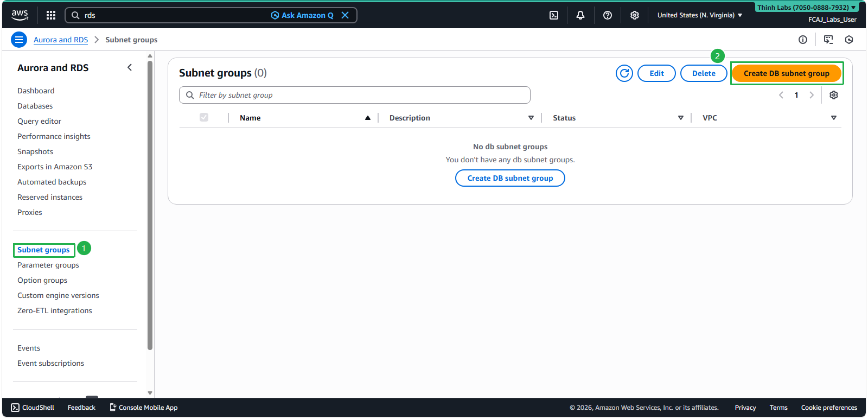Open Cookie preferences in footer
The width and height of the screenshot is (868, 419).
(x=829, y=408)
